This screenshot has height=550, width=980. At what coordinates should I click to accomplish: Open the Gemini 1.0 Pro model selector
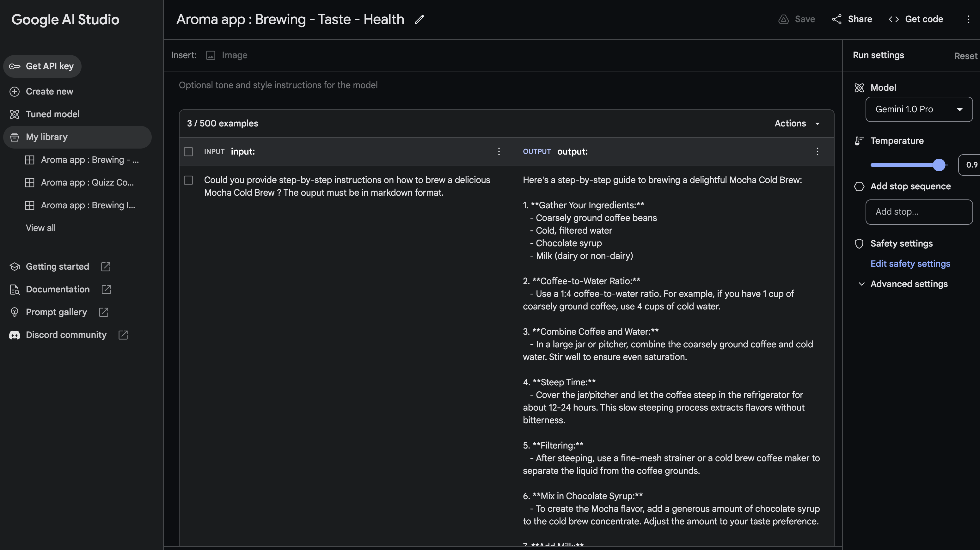pos(919,109)
